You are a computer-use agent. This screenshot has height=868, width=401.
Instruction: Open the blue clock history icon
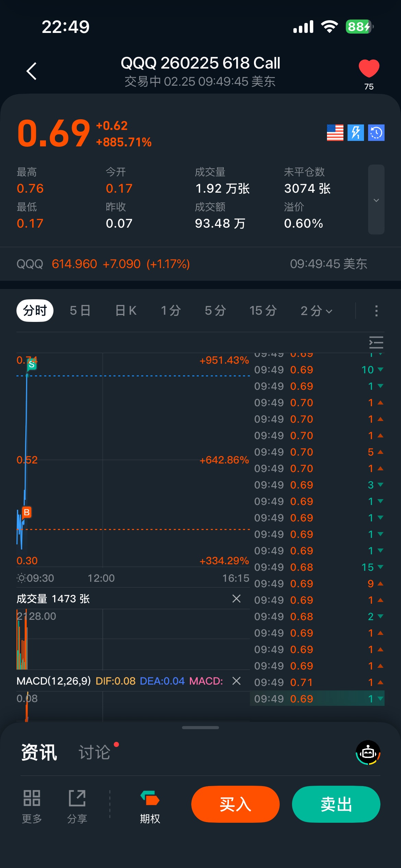[376, 133]
